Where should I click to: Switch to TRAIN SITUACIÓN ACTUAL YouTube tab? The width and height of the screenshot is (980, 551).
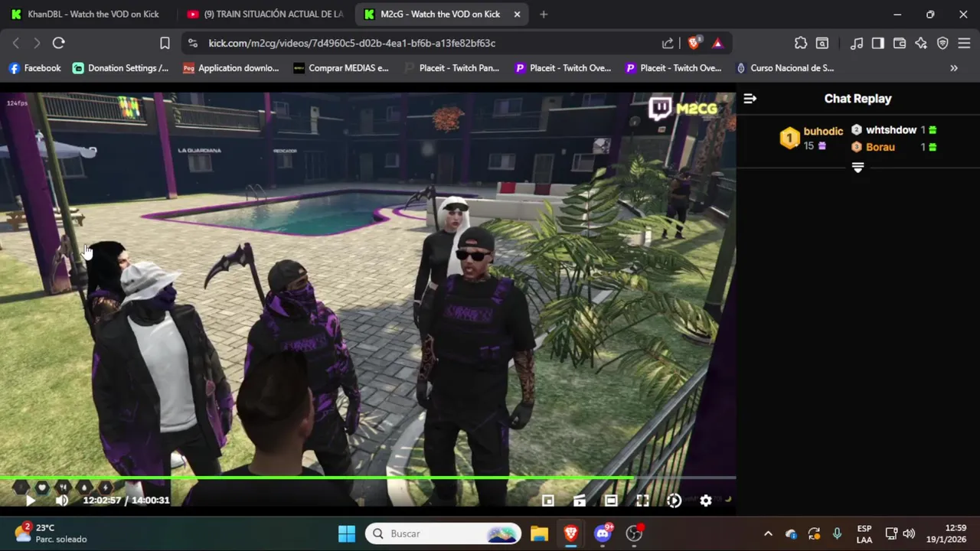click(x=265, y=14)
